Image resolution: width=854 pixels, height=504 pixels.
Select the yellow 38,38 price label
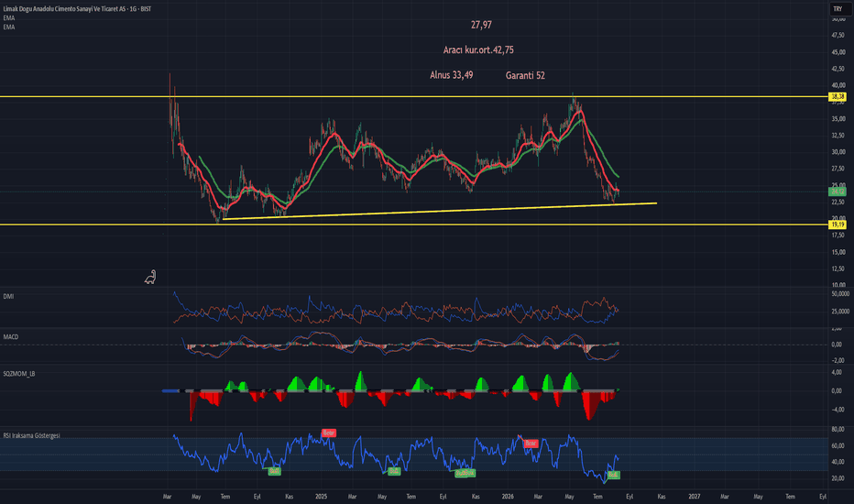pyautogui.click(x=838, y=96)
